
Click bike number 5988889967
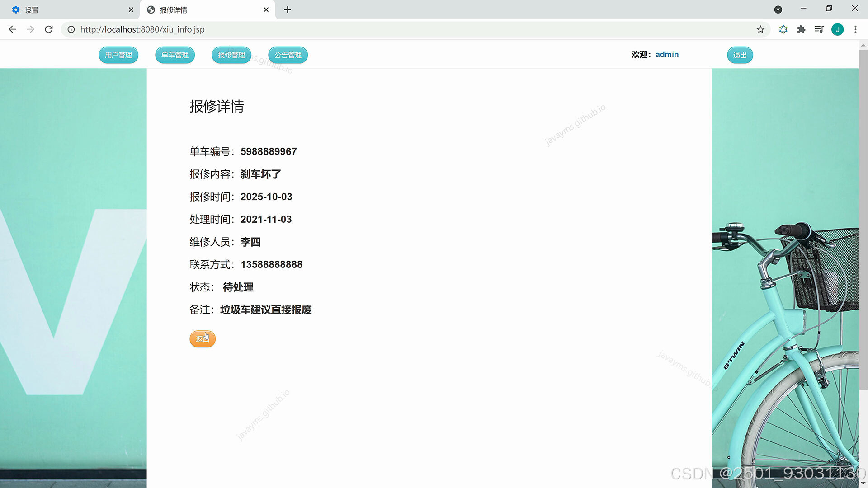pyautogui.click(x=269, y=151)
